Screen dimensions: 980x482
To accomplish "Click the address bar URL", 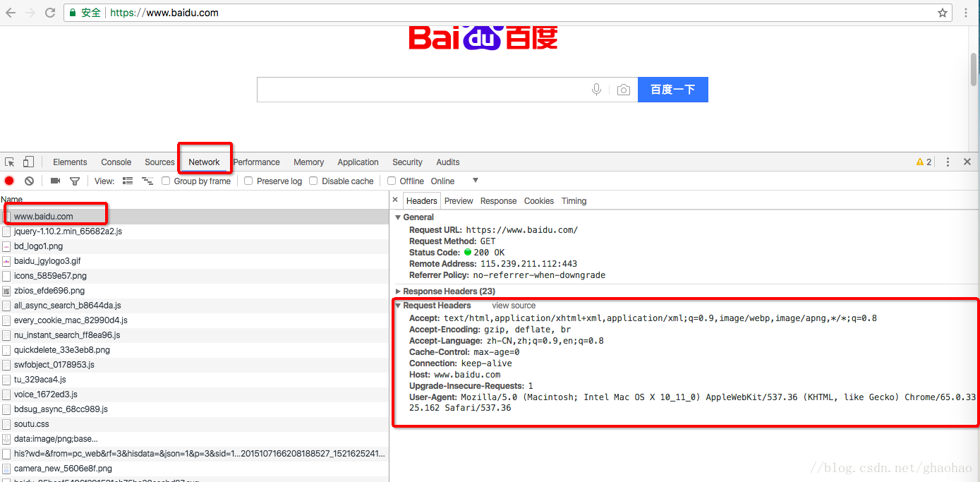I will [x=164, y=13].
